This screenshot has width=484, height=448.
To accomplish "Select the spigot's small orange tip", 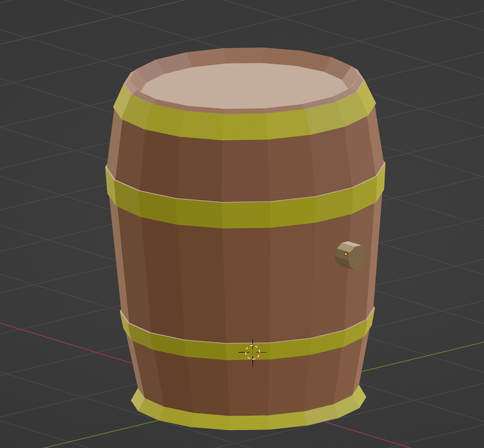I will click(x=345, y=255).
